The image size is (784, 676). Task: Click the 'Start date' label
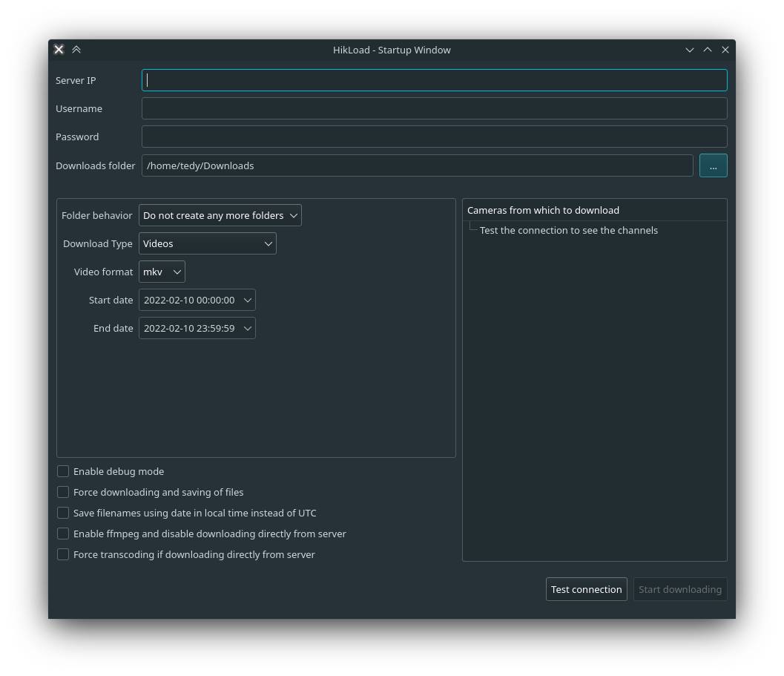[111, 301]
